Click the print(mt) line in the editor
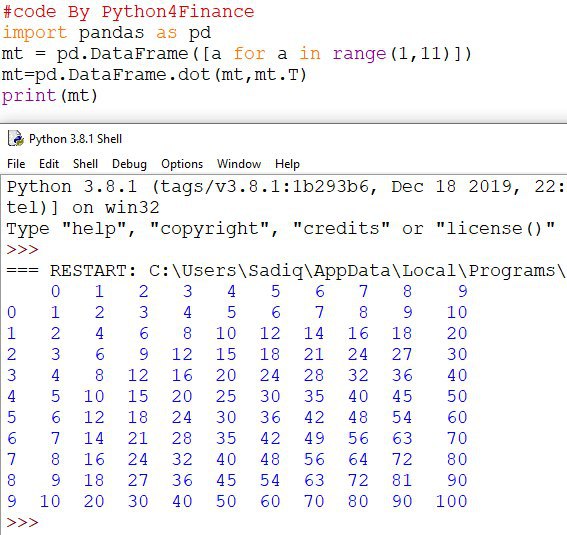Screen dimensions: 567x535 tap(50, 96)
